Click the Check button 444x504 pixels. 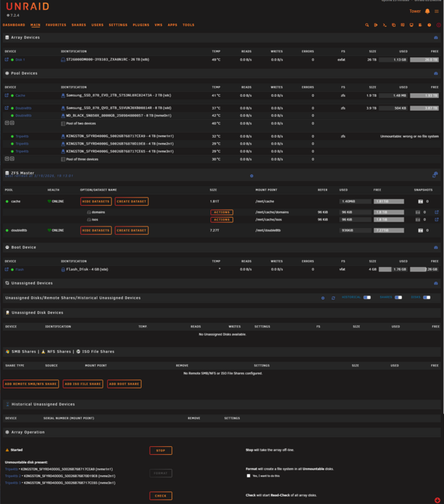[161, 496]
